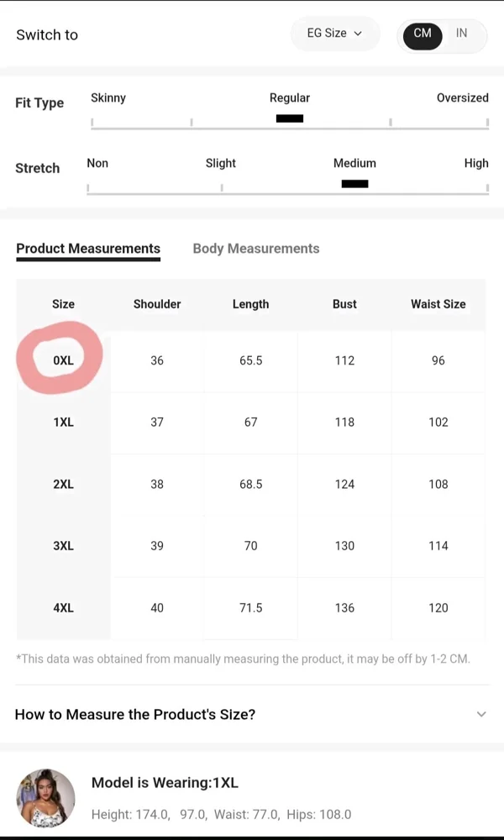Image resolution: width=504 pixels, height=840 pixels.
Task: Click the EG Size chevron arrow
Action: tap(359, 34)
